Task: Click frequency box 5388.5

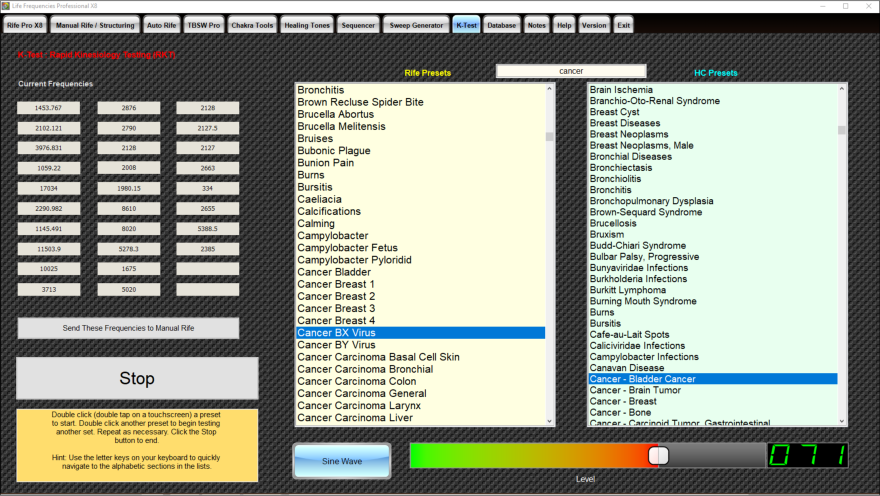Action: 208,229
